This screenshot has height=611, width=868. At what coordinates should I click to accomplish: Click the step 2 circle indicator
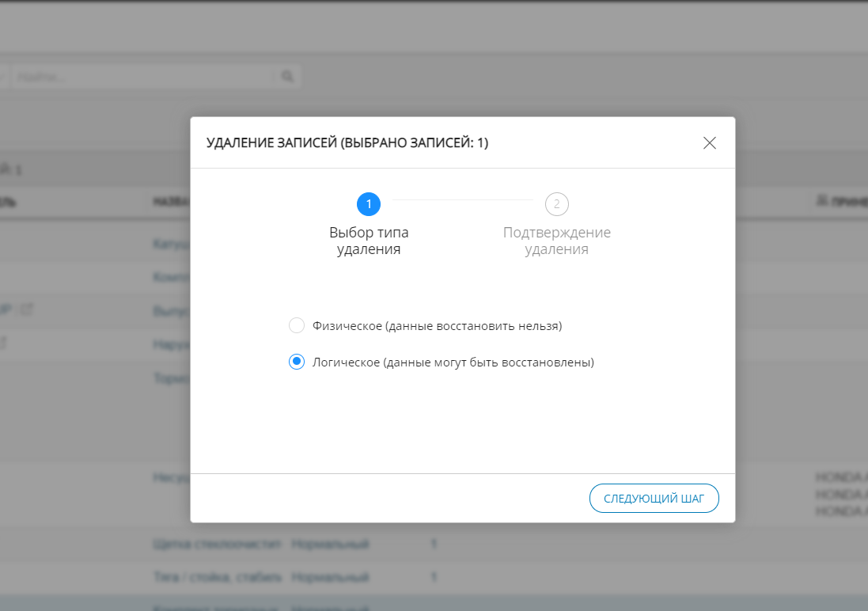click(557, 204)
